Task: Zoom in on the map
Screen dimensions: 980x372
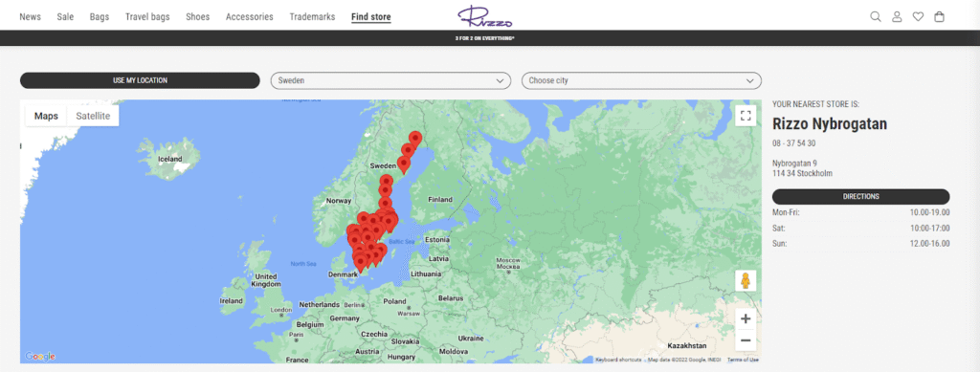Action: pyautogui.click(x=745, y=319)
